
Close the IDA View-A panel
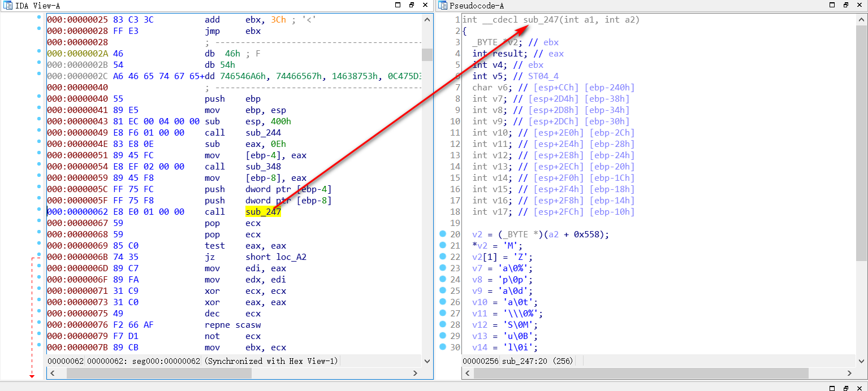click(x=426, y=5)
